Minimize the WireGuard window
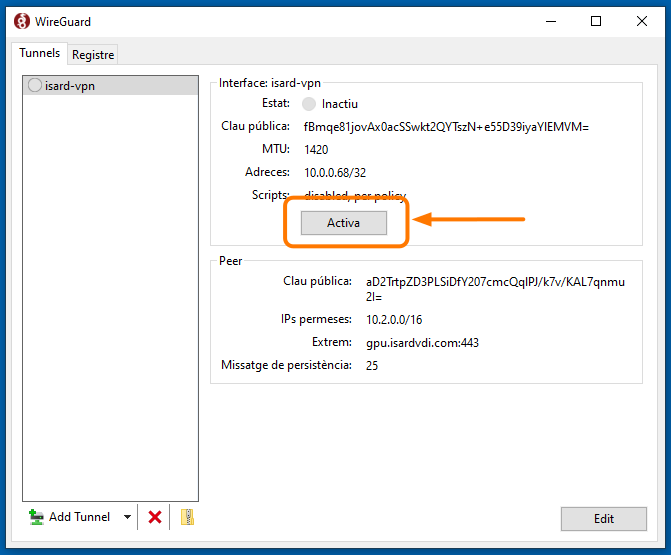 552,21
